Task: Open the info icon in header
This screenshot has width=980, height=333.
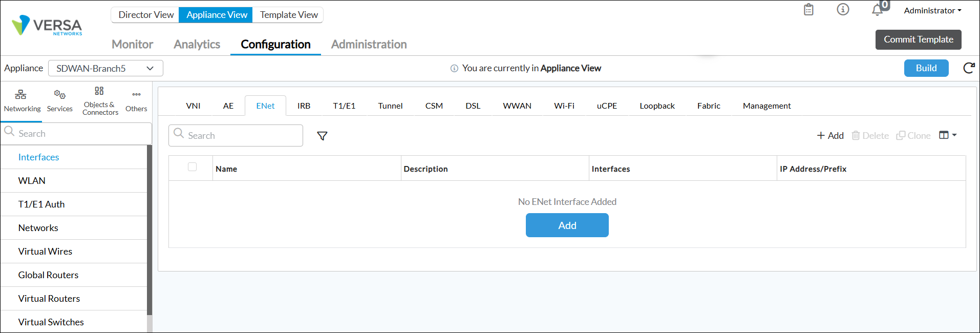Action: (843, 10)
